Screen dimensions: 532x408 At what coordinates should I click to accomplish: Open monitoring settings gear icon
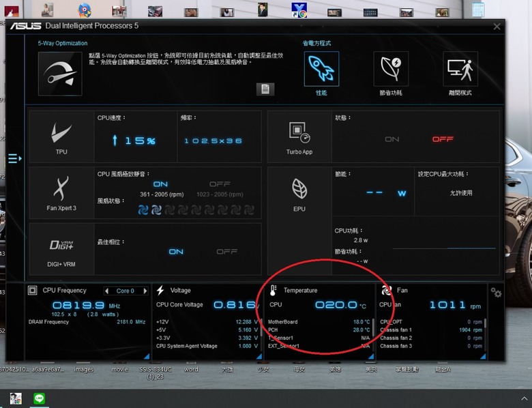tap(496, 292)
